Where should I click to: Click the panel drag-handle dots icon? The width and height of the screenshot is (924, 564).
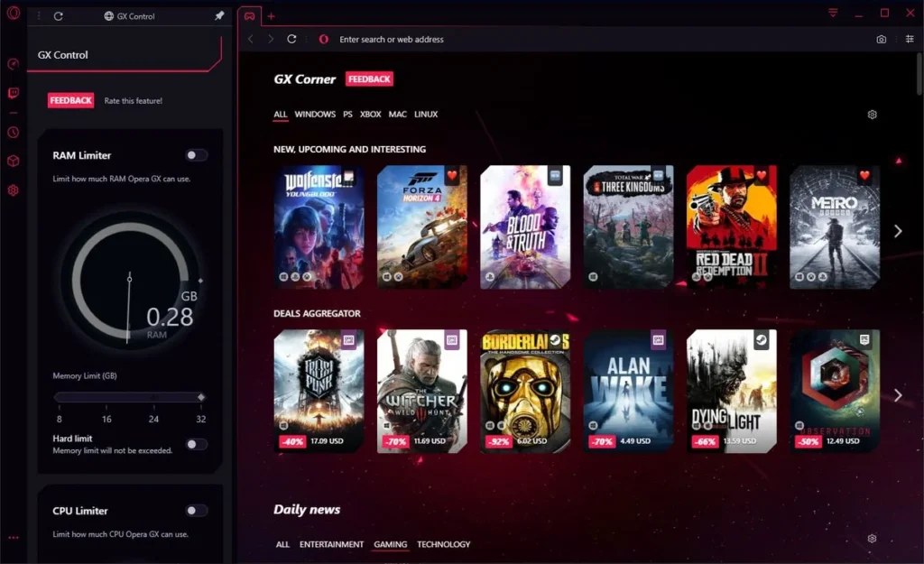(x=39, y=16)
